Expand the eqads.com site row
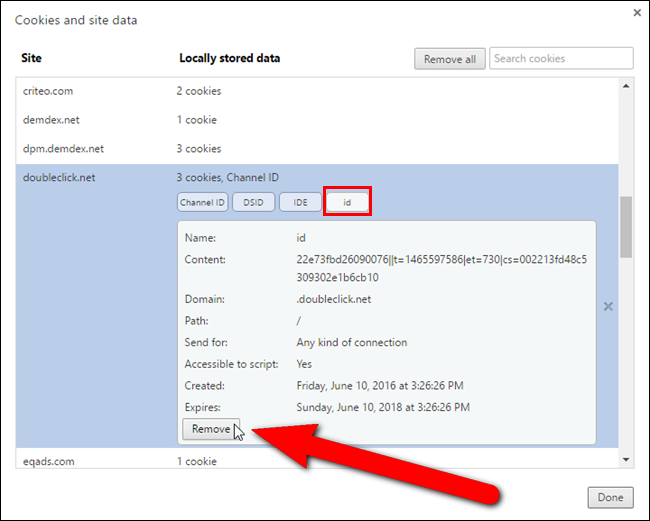The width and height of the screenshot is (650, 521). click(x=317, y=459)
